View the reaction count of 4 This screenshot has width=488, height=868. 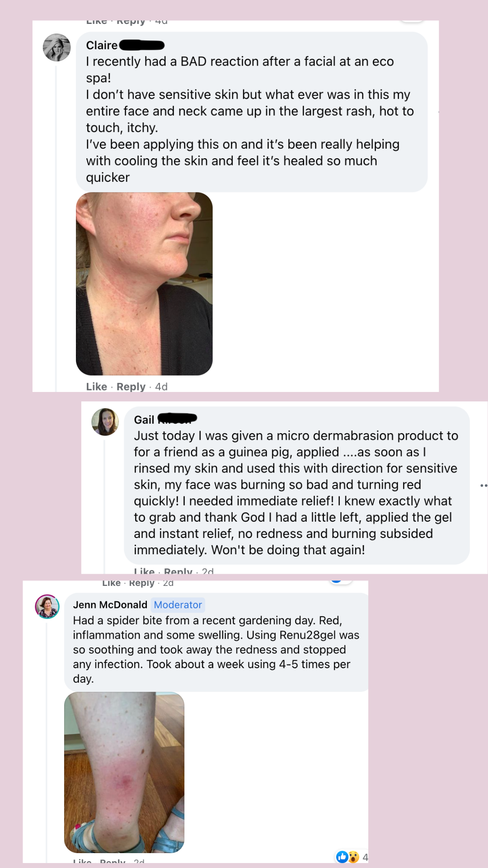click(365, 857)
